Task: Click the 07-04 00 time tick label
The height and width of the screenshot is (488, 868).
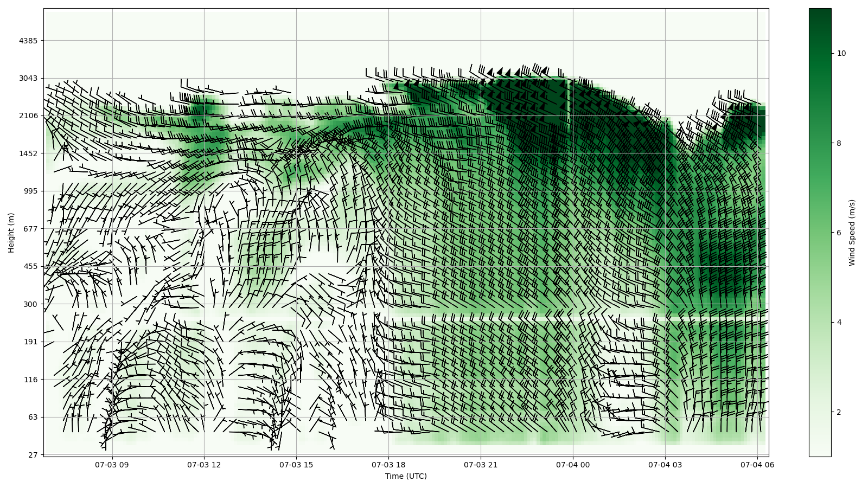Action: pos(573,465)
